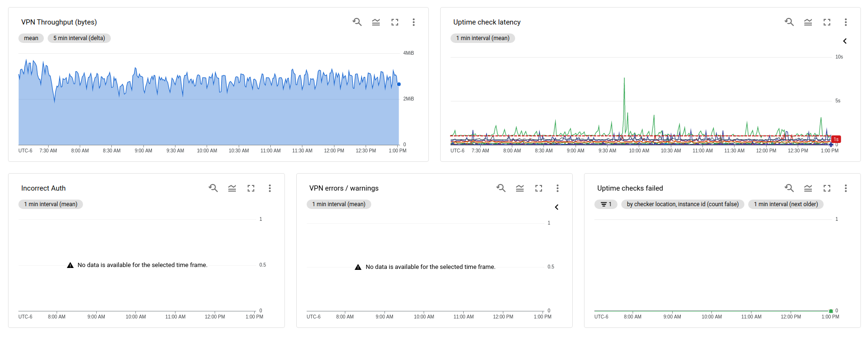This screenshot has height=343, width=868.
Task: Click '1 min interval (mean)' chip on Uptime latency
Action: coord(483,38)
